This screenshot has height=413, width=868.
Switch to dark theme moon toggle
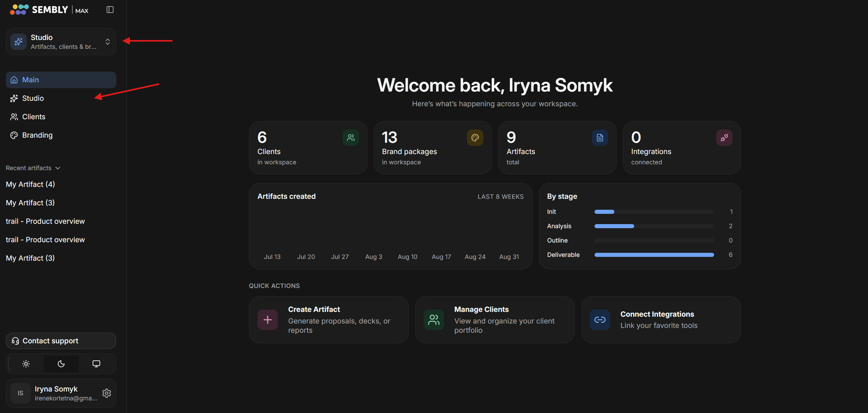tap(61, 364)
